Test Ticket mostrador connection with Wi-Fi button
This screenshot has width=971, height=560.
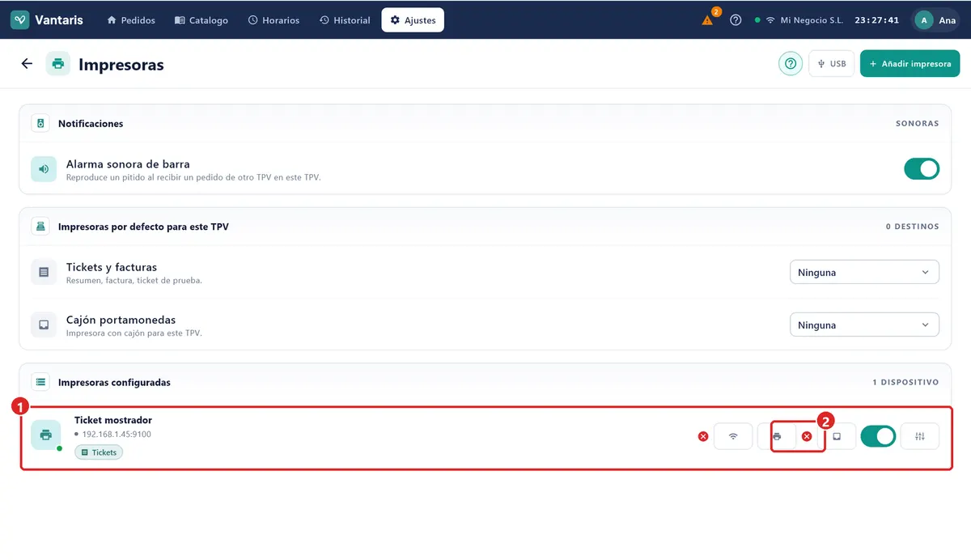(x=733, y=436)
